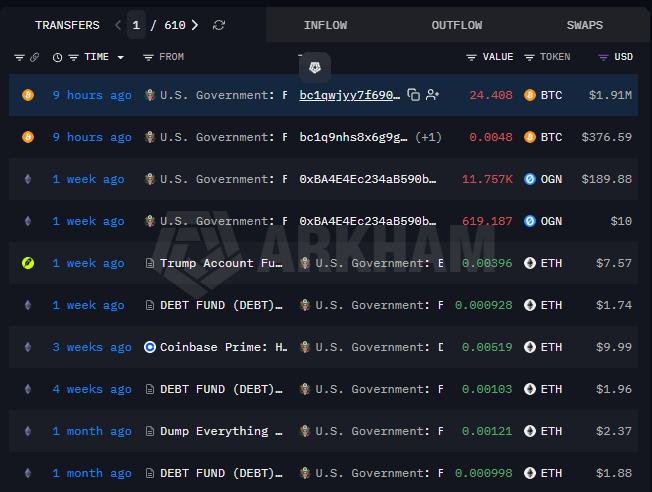Click the ETH token in $7.57 row

click(x=543, y=263)
